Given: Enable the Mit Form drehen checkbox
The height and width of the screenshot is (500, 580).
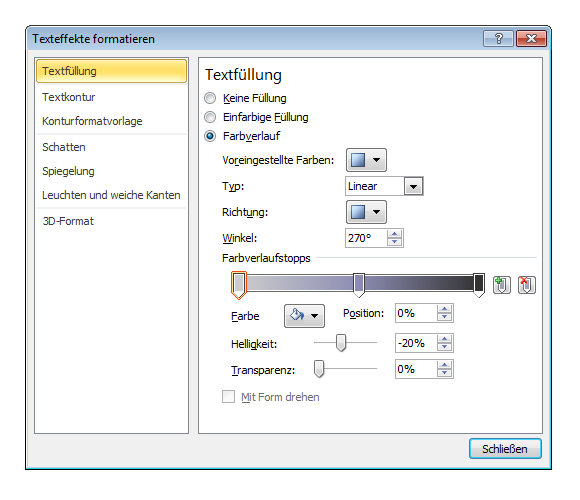Looking at the screenshot, I should (x=228, y=397).
